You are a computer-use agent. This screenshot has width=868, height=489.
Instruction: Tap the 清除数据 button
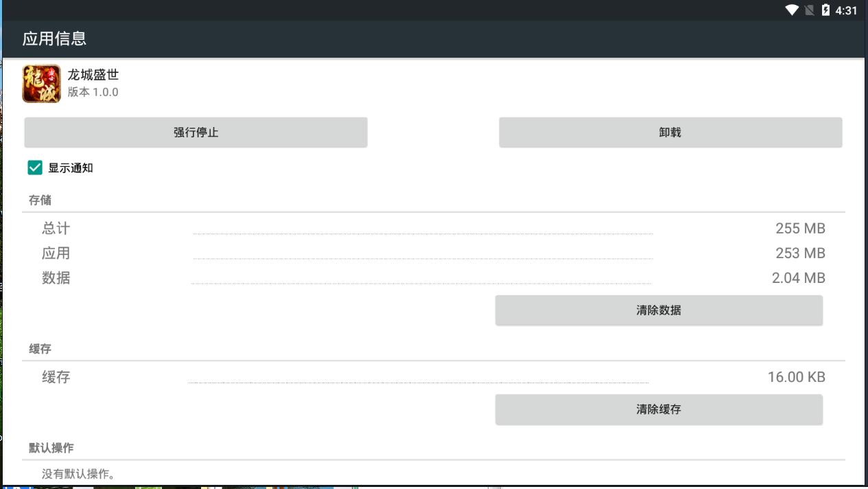pyautogui.click(x=659, y=310)
